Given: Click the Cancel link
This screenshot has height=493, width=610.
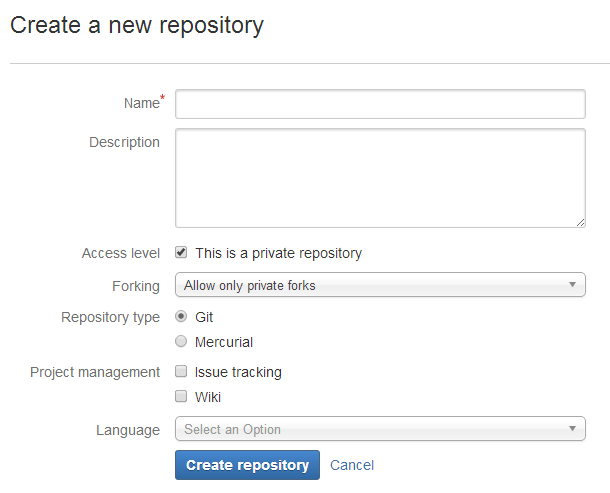Looking at the screenshot, I should (352, 465).
